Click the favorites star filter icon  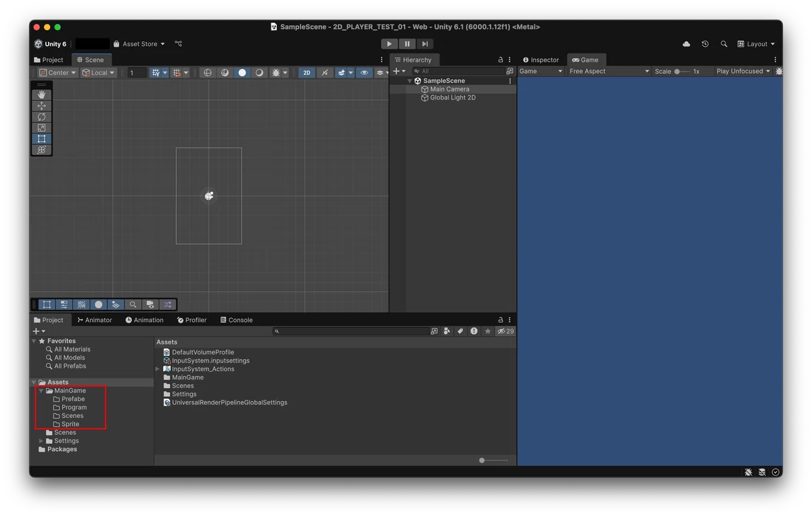[x=487, y=331]
